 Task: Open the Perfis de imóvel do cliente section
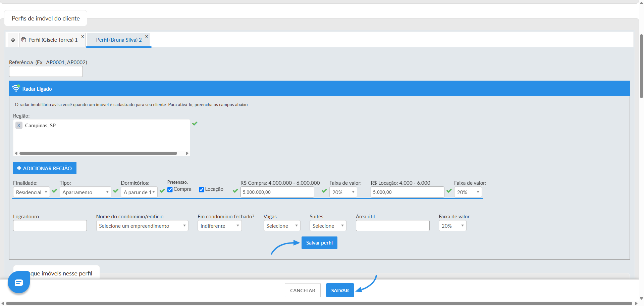tap(46, 18)
